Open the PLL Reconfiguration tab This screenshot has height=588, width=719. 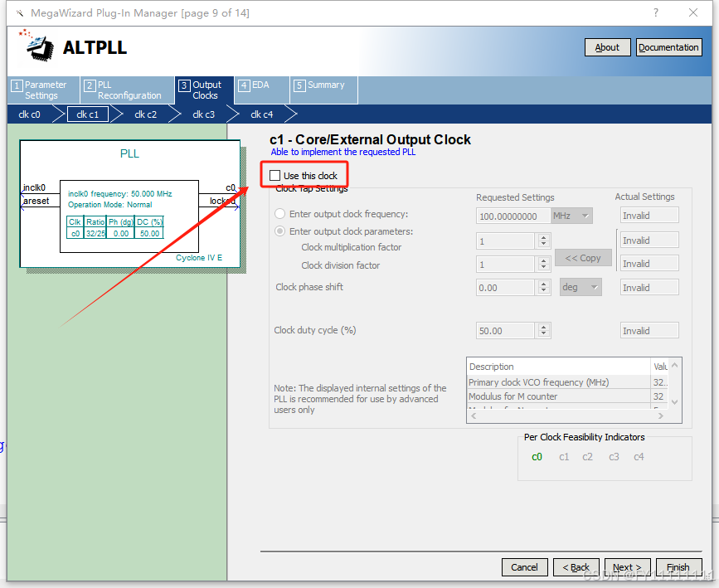pyautogui.click(x=127, y=90)
